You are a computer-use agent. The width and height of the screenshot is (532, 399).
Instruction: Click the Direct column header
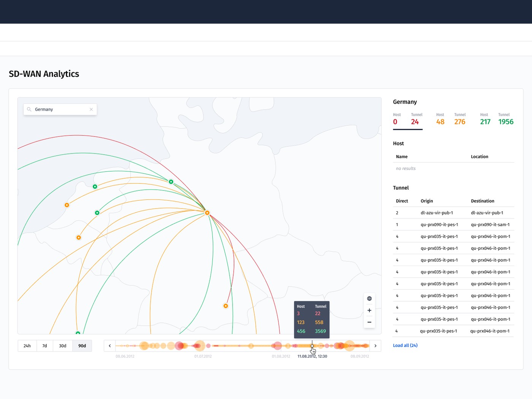pos(402,201)
